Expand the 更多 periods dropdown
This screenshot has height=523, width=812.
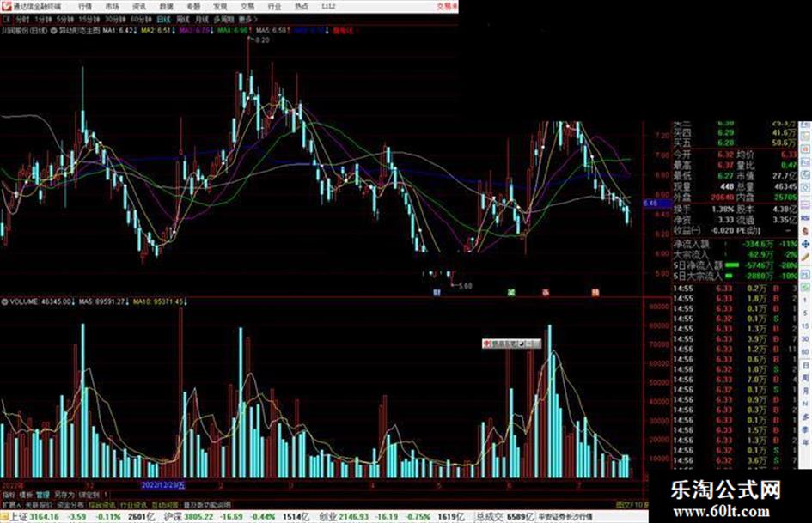(247, 20)
